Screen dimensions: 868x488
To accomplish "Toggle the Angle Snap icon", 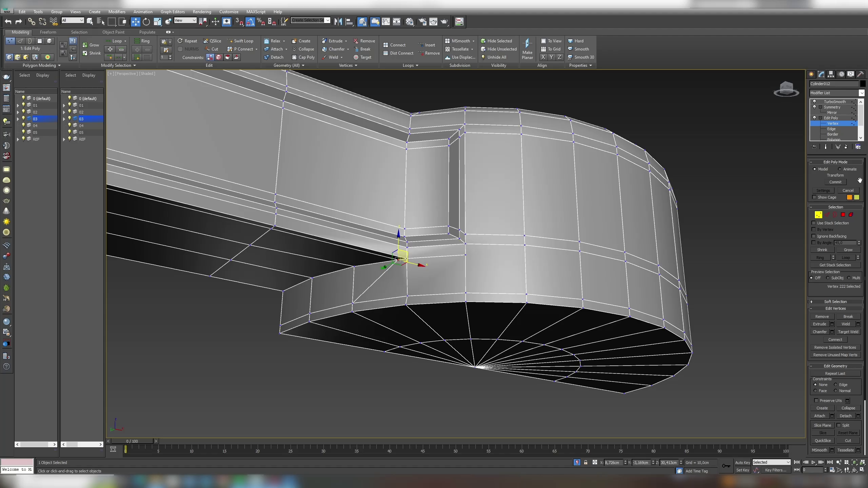I will coord(250,22).
